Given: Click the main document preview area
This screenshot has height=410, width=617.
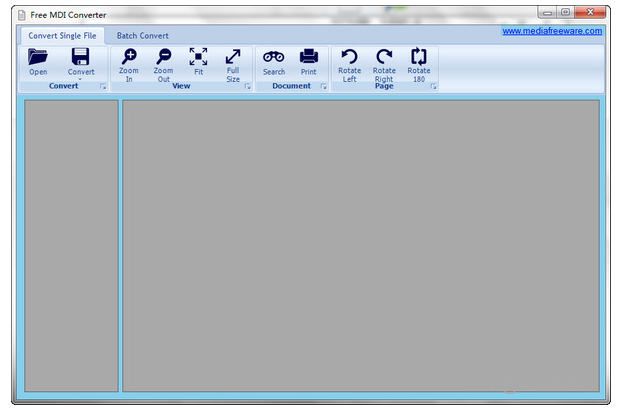Looking at the screenshot, I should [360, 245].
